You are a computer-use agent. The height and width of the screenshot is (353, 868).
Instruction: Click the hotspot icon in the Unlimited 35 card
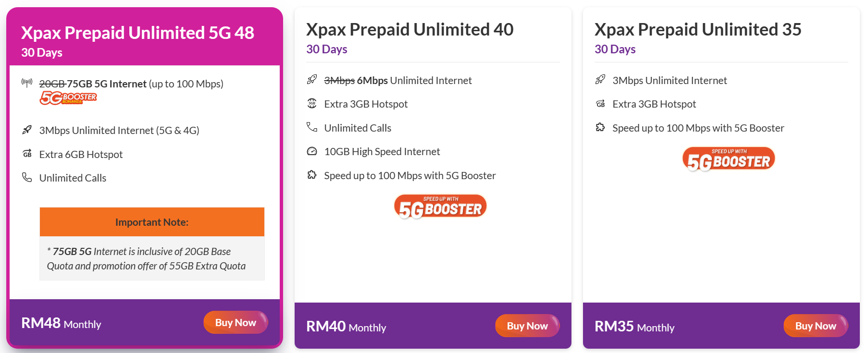click(x=600, y=103)
